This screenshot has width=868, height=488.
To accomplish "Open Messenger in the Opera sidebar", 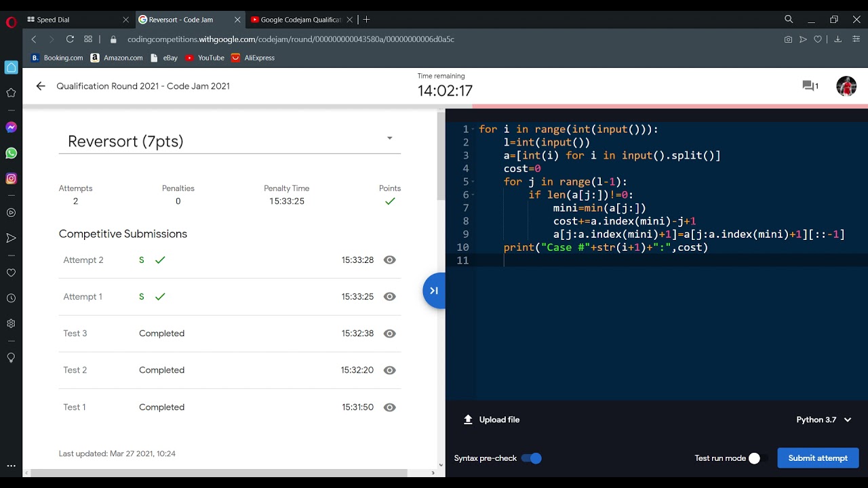I will (11, 127).
